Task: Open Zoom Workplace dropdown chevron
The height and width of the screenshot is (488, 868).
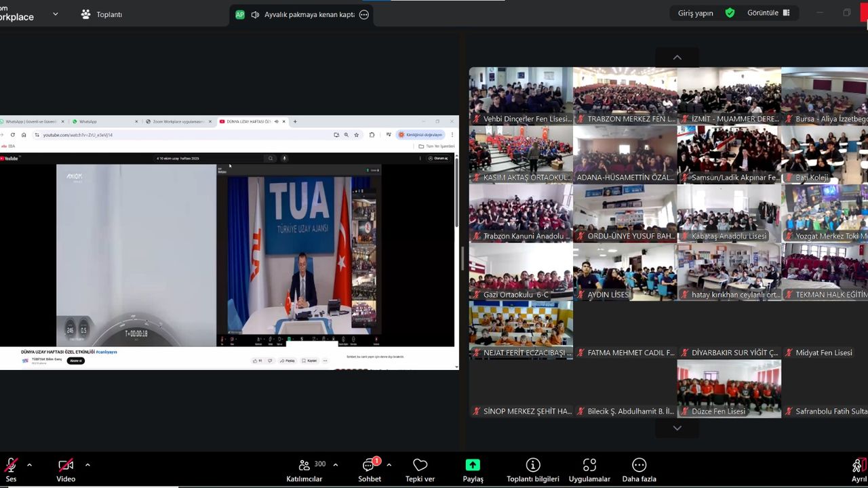Action: (x=55, y=14)
